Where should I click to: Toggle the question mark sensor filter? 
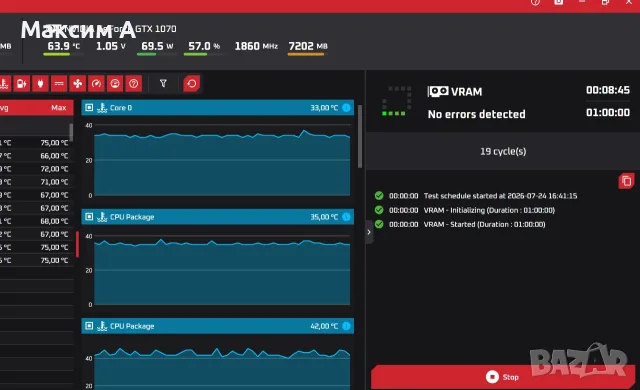pyautogui.click(x=133, y=84)
